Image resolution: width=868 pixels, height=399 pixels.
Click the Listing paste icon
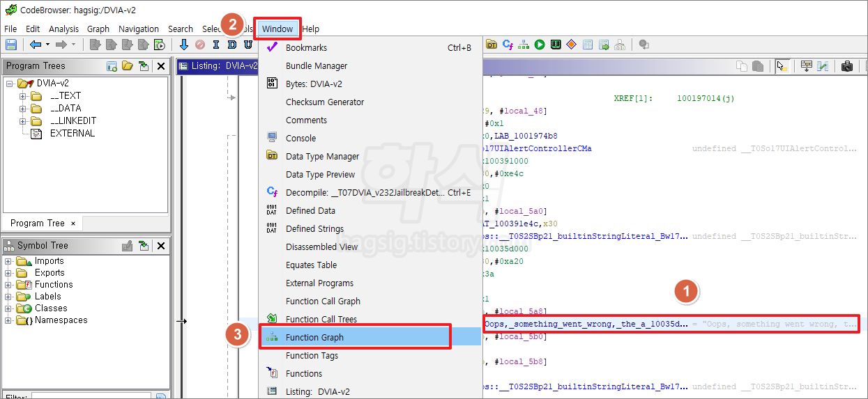(x=758, y=66)
